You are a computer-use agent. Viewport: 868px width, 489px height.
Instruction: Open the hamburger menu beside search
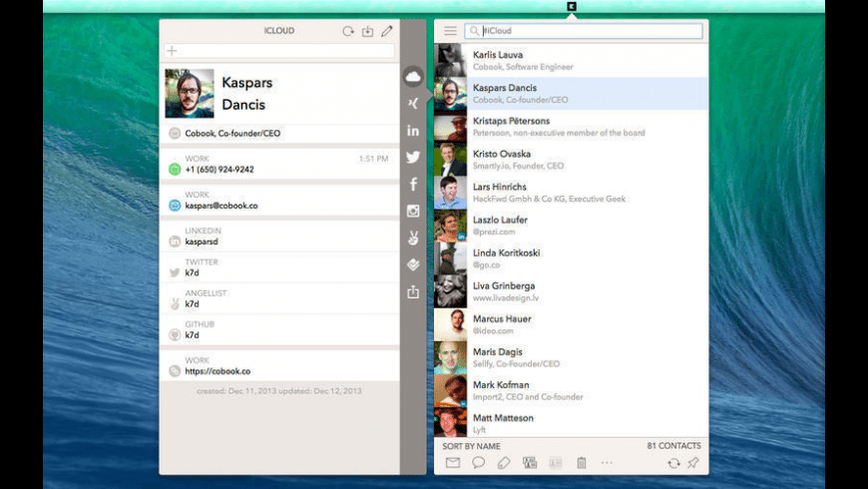click(x=450, y=31)
